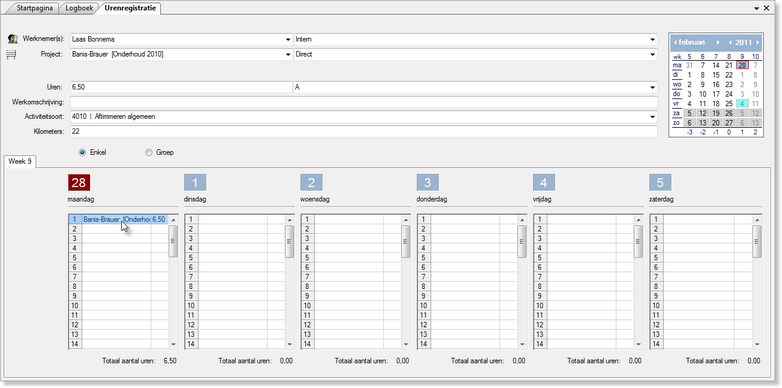The height and width of the screenshot is (388, 782).
Task: Select row 12 in the zaterdag list
Action: [x=701, y=325]
